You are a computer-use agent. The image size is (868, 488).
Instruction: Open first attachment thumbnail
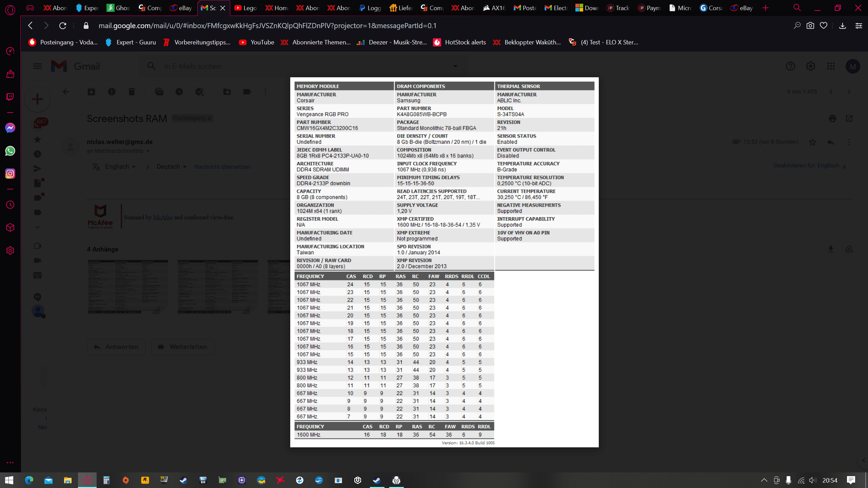point(128,287)
